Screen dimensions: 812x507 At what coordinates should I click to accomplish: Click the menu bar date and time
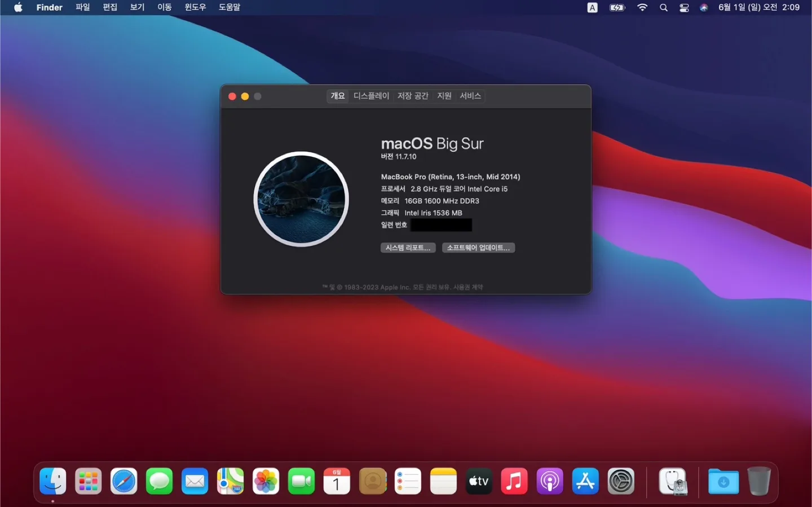click(759, 7)
